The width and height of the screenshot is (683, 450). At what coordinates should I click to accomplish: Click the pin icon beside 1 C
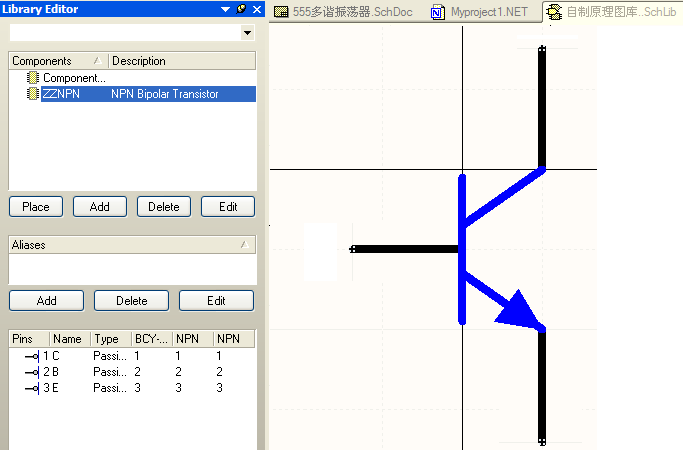(x=32, y=356)
